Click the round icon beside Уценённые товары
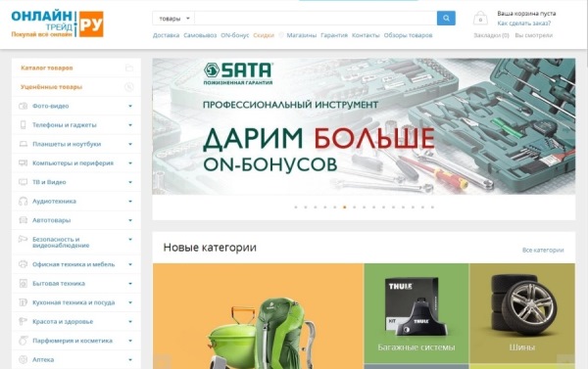This screenshot has width=588, height=369. click(x=129, y=87)
